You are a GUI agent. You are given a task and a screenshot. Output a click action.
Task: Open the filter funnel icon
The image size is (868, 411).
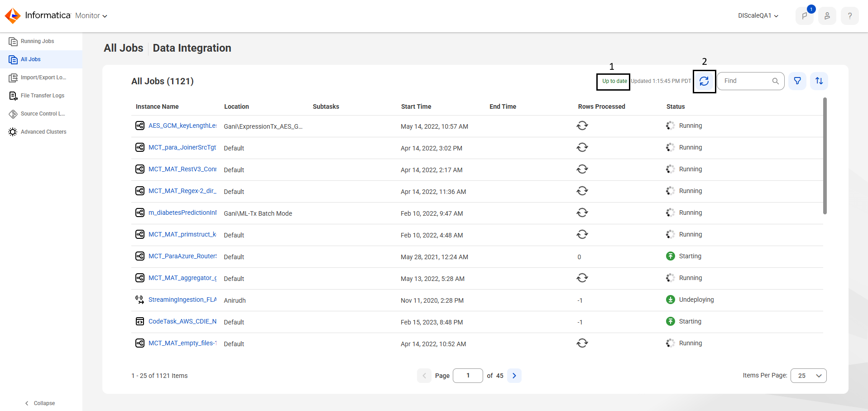click(797, 81)
